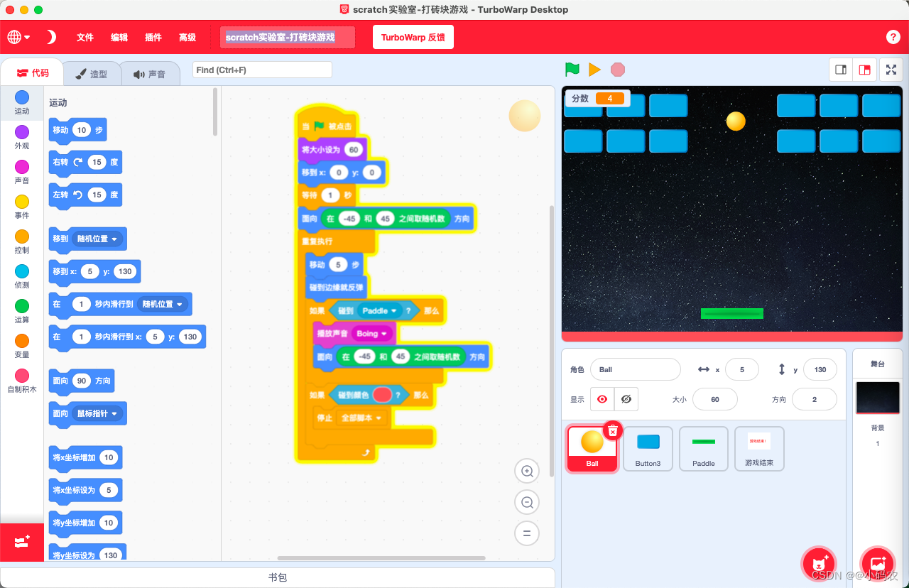Open the 文件 file menu
Screen dimensions: 909x588
click(x=85, y=37)
